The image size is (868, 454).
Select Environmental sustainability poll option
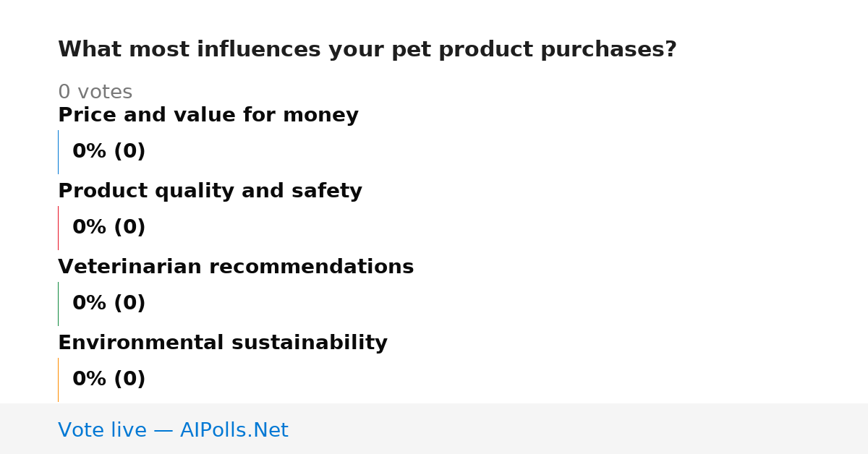(223, 343)
